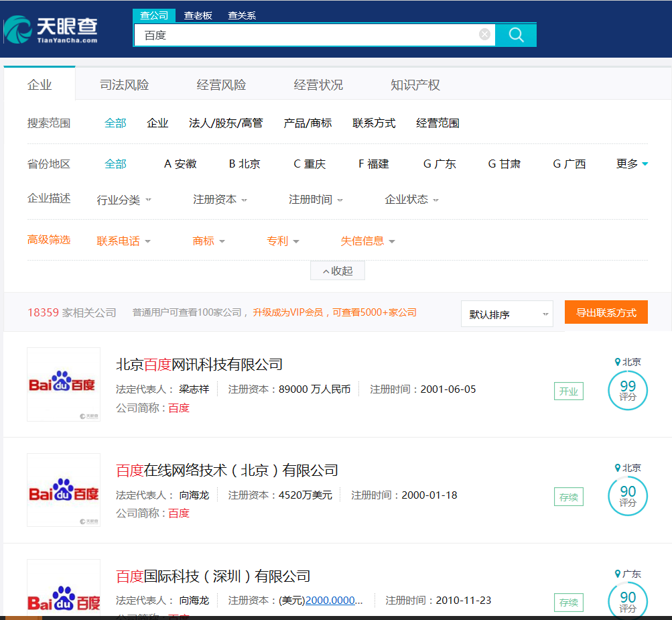Filter search scope by 产品/商标
This screenshot has width=672, height=620.
(x=308, y=123)
